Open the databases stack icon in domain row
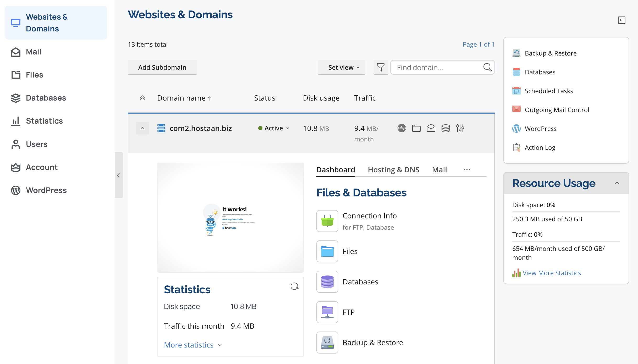Screen dimensions: 638x364 tap(445, 128)
